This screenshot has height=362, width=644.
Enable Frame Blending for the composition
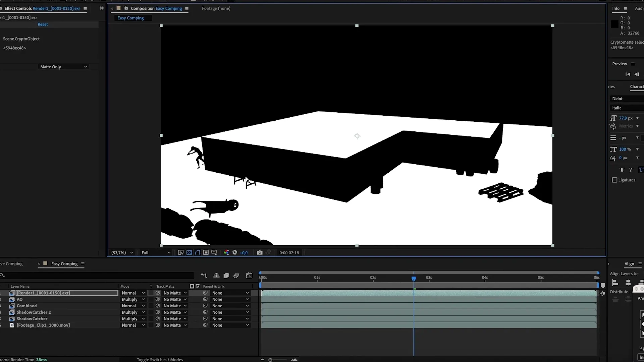(x=226, y=275)
